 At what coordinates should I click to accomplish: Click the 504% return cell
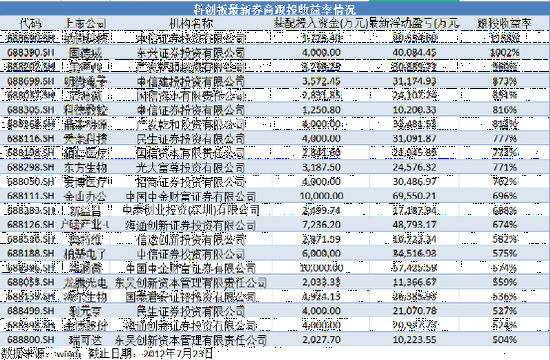click(504, 340)
